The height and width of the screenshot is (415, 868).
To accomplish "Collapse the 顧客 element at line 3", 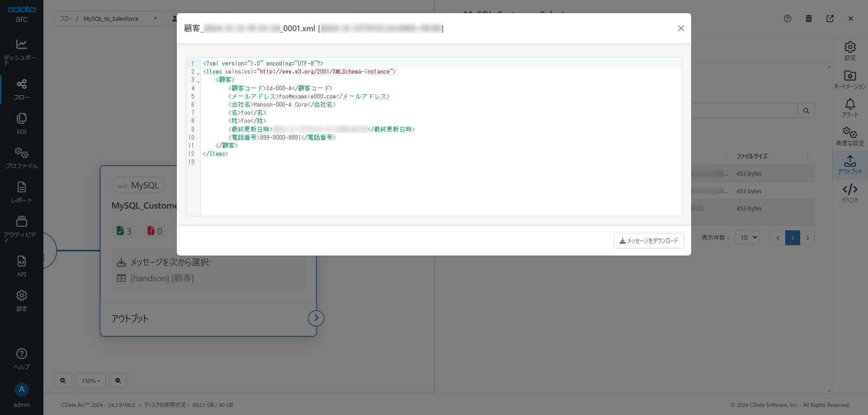I will coord(198,81).
